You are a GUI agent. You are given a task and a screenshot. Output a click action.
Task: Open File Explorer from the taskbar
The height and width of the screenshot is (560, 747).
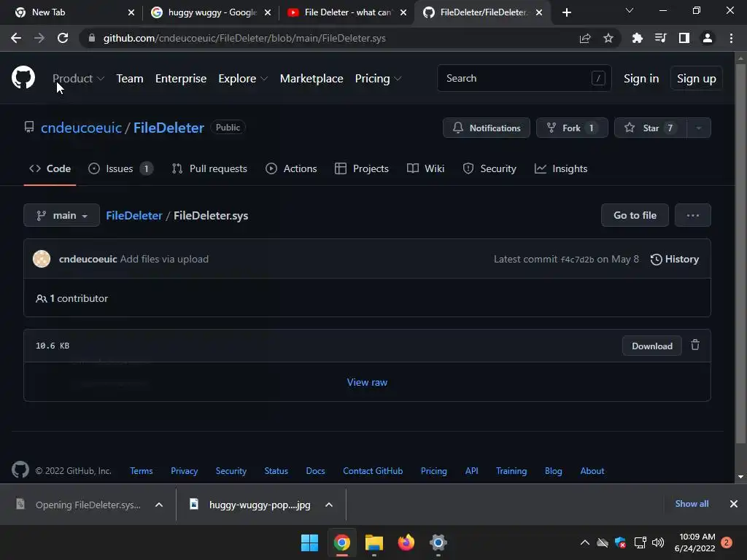pos(374,542)
